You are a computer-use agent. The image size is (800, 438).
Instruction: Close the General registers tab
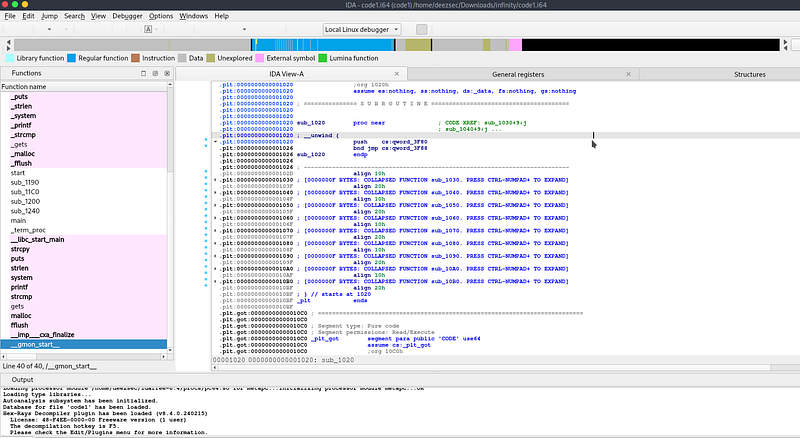click(x=629, y=74)
